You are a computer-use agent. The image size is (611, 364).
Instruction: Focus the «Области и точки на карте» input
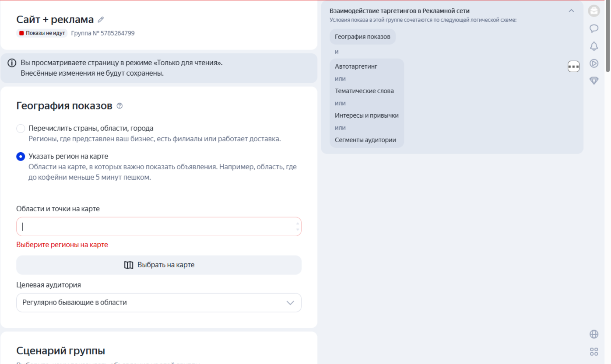(159, 227)
